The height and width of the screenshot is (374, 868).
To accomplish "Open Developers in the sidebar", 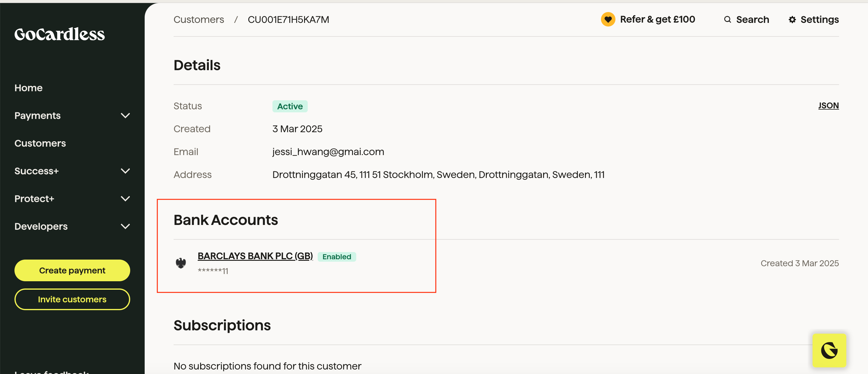I will click(x=41, y=226).
